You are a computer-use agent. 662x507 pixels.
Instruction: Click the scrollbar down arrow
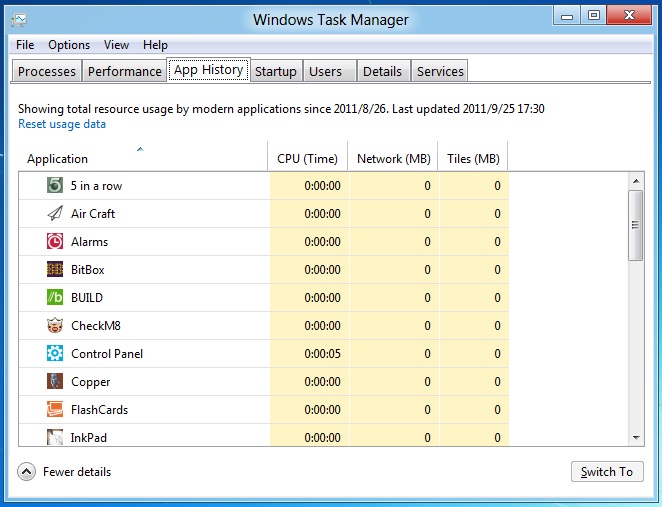[x=636, y=438]
